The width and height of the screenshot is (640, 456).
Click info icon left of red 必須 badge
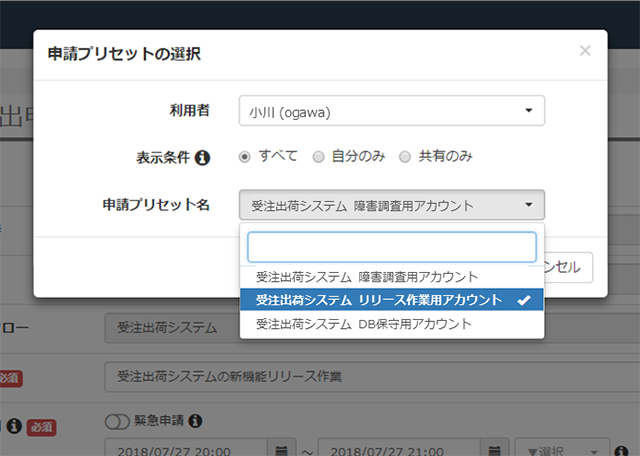[x=14, y=426]
